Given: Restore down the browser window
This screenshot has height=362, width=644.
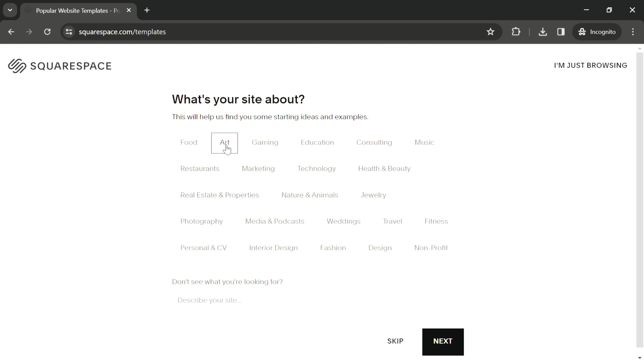Looking at the screenshot, I should coord(609,10).
